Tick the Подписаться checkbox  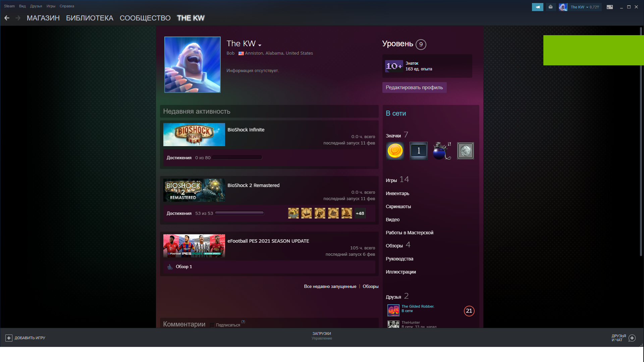click(x=212, y=325)
